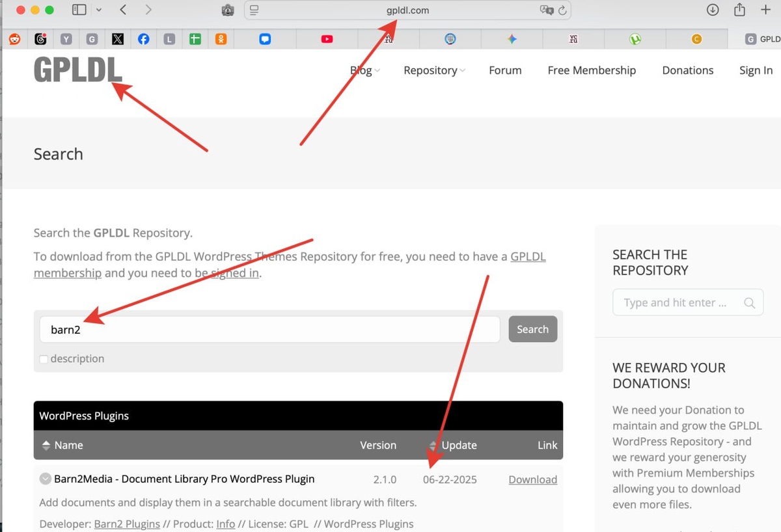Open the Share menu
Viewport: 781px width, 532px height.
tap(739, 10)
